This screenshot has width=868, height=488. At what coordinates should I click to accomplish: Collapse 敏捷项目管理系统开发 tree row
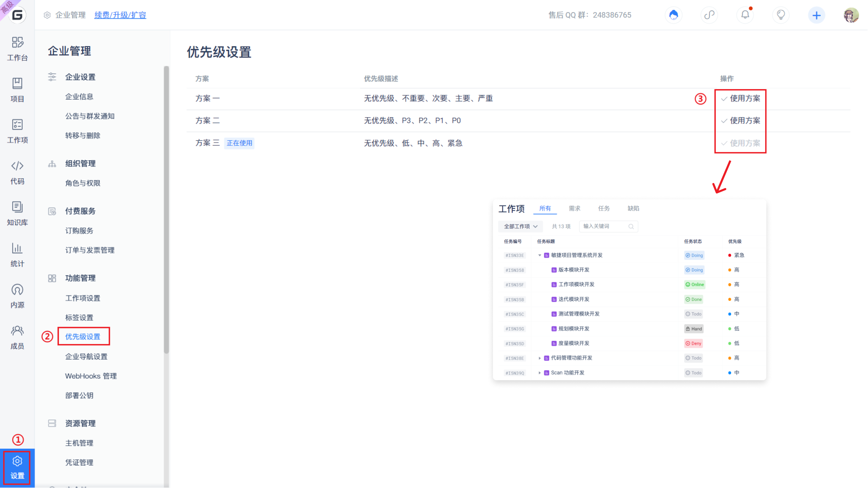click(539, 255)
